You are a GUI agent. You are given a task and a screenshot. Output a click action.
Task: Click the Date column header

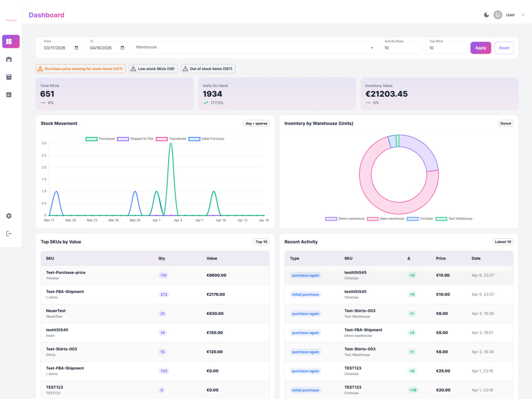(x=476, y=258)
